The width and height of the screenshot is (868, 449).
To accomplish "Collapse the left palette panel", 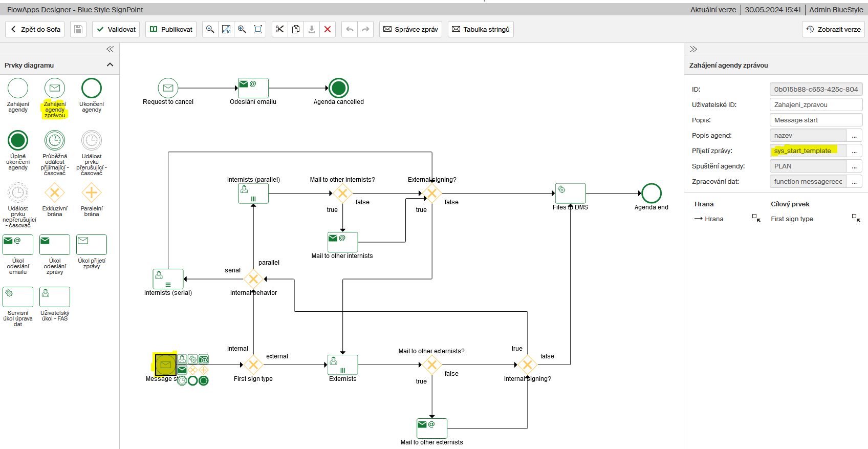I will pyautogui.click(x=110, y=49).
